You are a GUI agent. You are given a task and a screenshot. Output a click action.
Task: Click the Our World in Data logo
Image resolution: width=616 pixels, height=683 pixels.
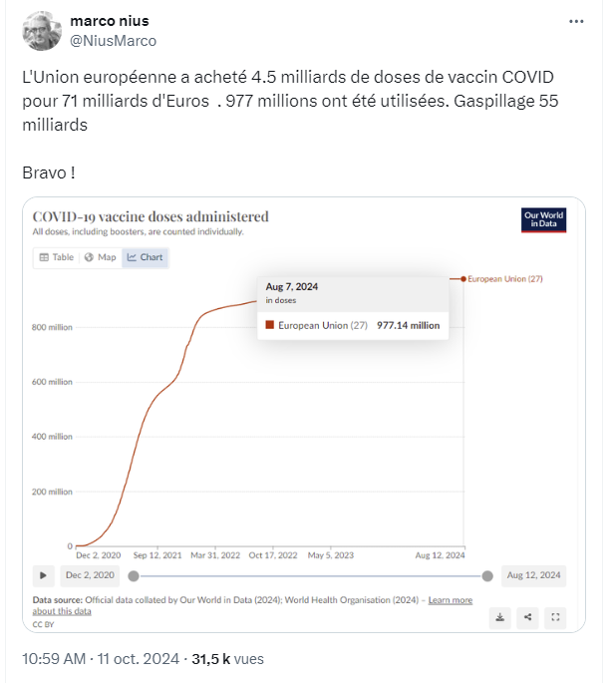click(x=543, y=219)
